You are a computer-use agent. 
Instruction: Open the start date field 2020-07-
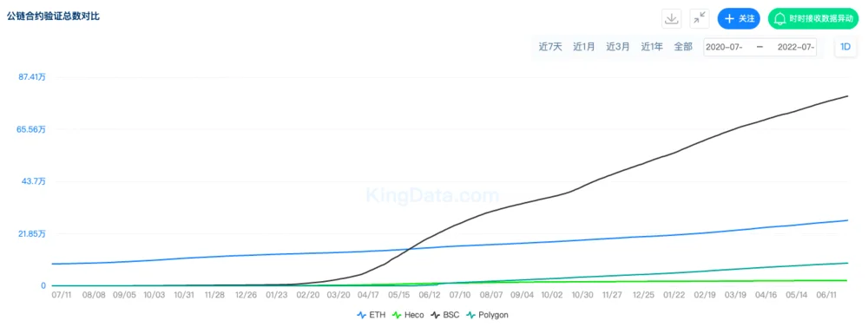(x=725, y=47)
